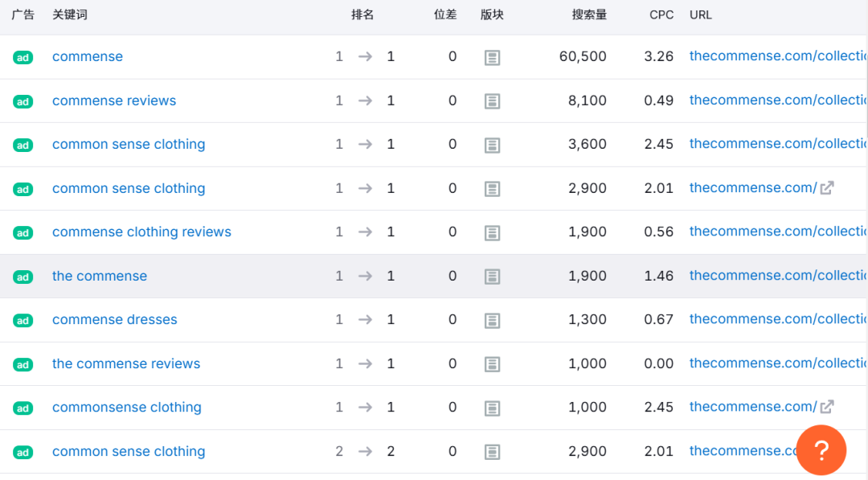Click the external link icon beside thecommense.com/

(827, 187)
